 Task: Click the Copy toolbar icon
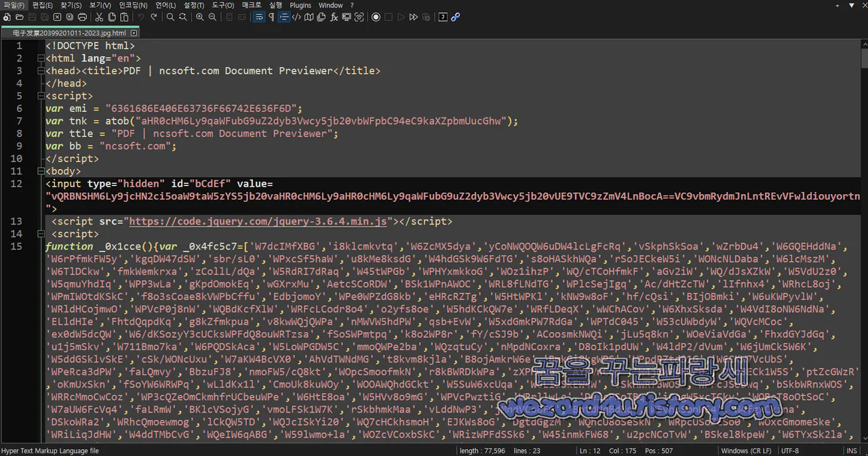point(112,17)
